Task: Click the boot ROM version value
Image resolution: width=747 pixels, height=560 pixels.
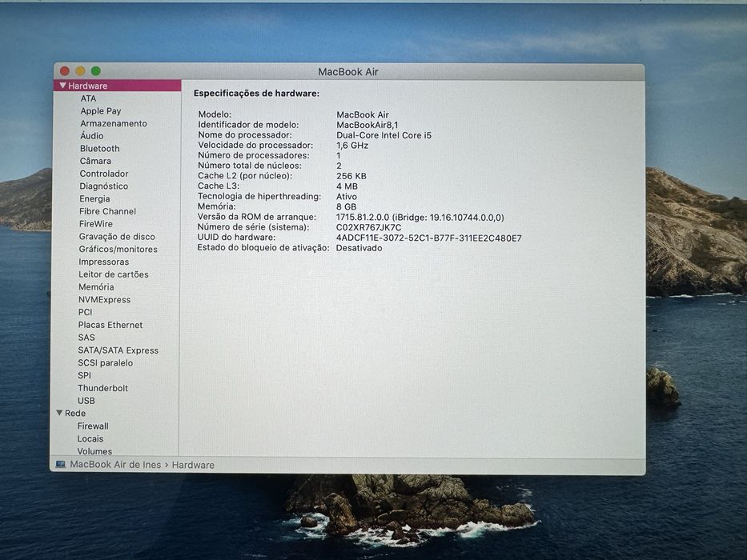Action: point(420,218)
